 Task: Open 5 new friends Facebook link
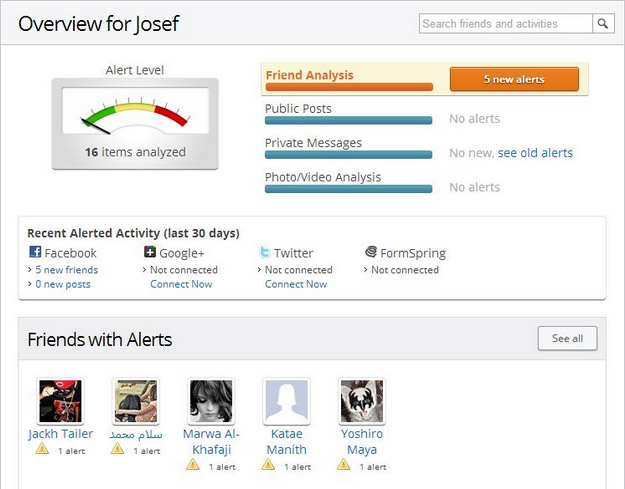tap(66, 270)
